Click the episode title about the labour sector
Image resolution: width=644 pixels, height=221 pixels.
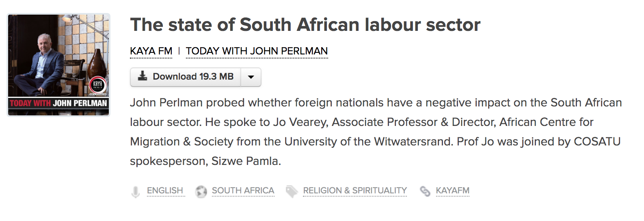coord(305,25)
